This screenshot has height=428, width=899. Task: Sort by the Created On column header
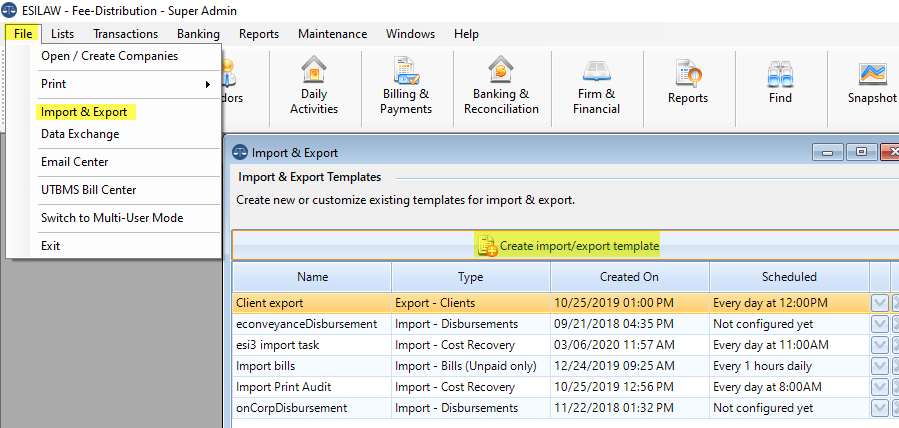(630, 277)
